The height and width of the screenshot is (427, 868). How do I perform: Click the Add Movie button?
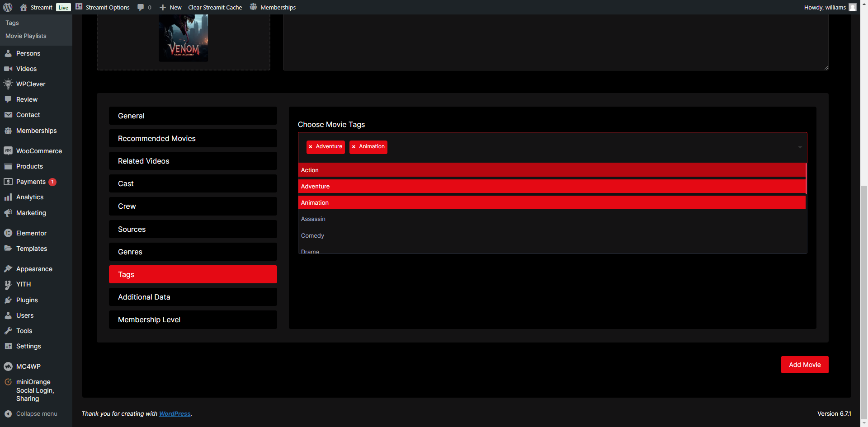click(805, 365)
